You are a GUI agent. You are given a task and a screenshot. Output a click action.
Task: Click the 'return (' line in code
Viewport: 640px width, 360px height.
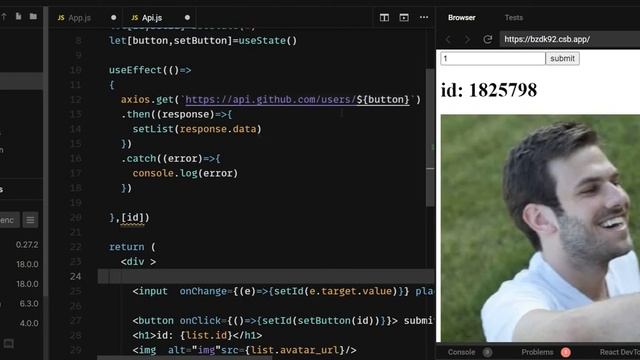point(132,247)
